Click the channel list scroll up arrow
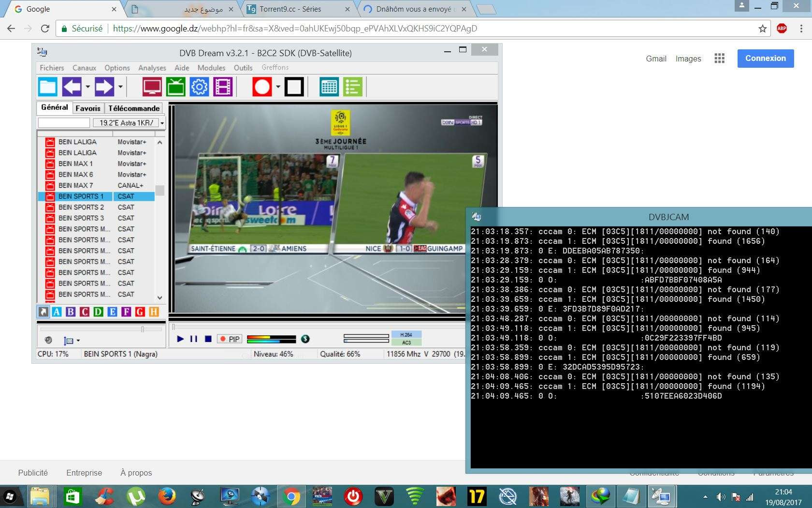The width and height of the screenshot is (812, 508). [x=160, y=142]
